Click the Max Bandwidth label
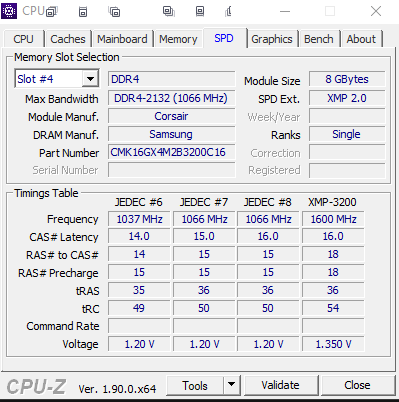 click(62, 99)
